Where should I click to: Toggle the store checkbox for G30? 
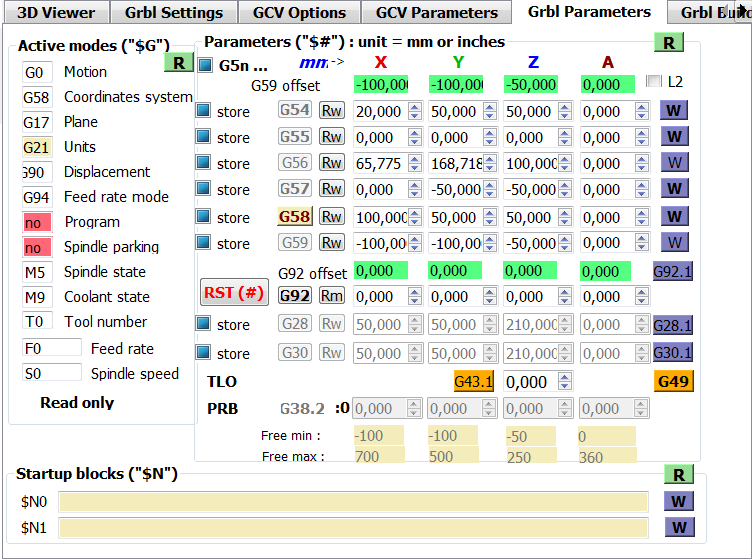tap(203, 352)
